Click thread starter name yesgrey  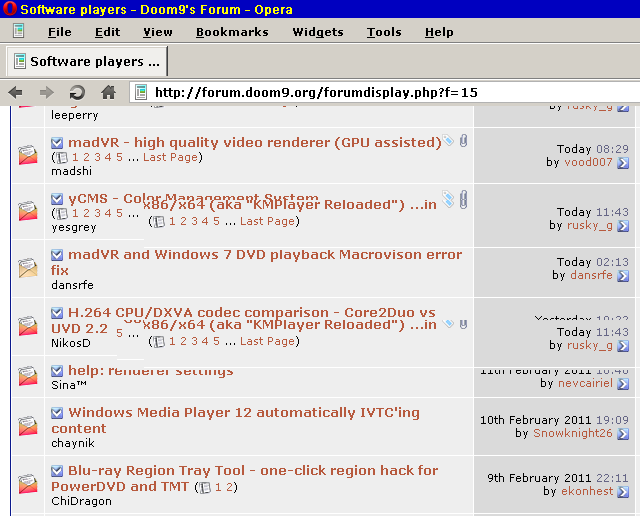[x=74, y=227]
